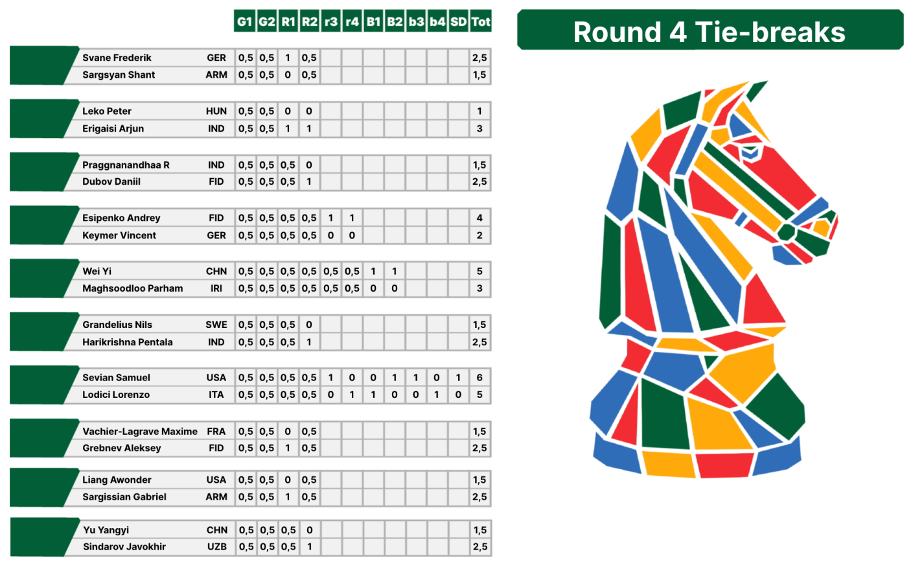Click green flag beside Yu Yangyi match
The width and height of the screenshot is (924, 569).
click(x=40, y=538)
